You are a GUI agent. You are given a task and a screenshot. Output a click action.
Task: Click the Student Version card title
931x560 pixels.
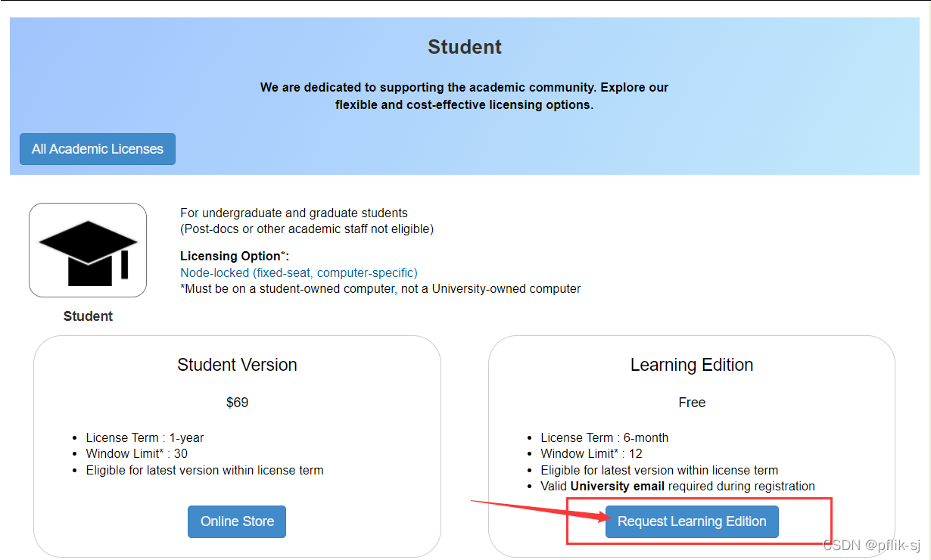[x=237, y=365]
